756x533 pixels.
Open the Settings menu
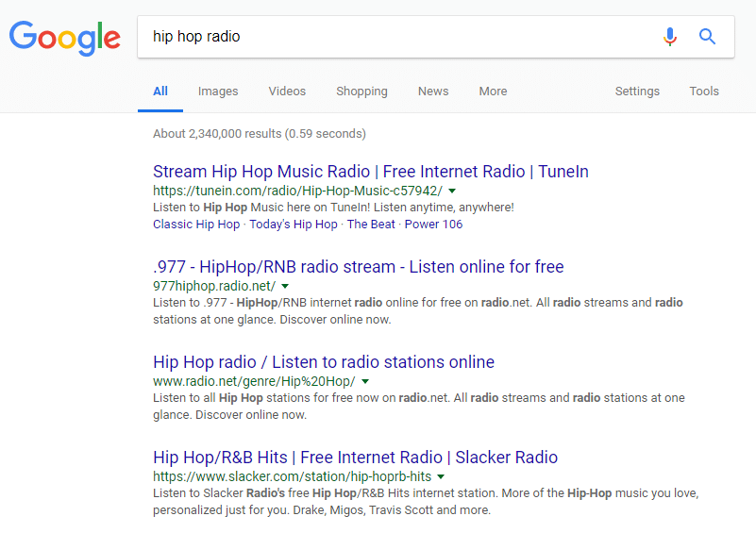637,92
